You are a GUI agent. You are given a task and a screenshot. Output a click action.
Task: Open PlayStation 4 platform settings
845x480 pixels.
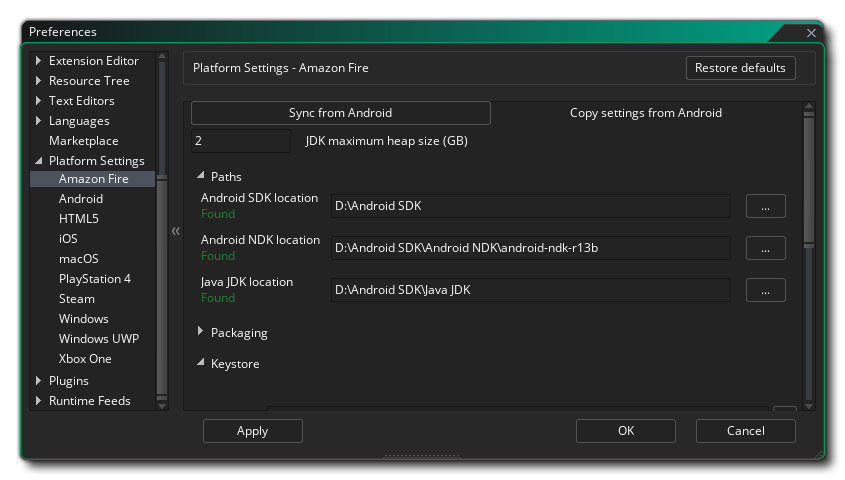pos(94,279)
